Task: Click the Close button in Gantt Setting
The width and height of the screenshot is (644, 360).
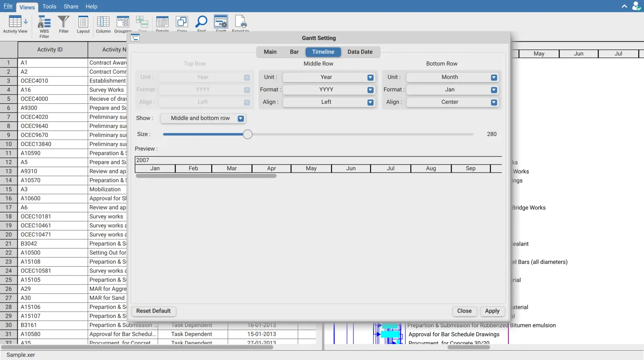Action: 464,311
